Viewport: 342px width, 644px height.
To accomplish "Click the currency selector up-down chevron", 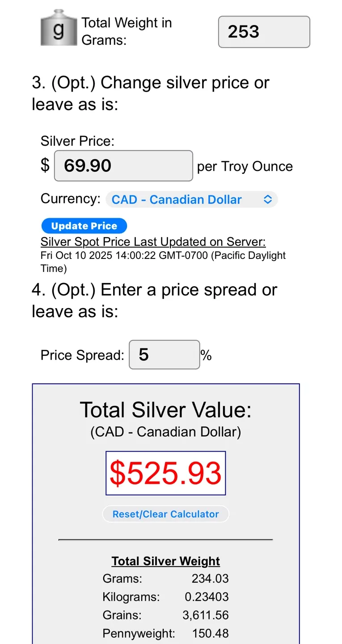I will click(x=268, y=199).
